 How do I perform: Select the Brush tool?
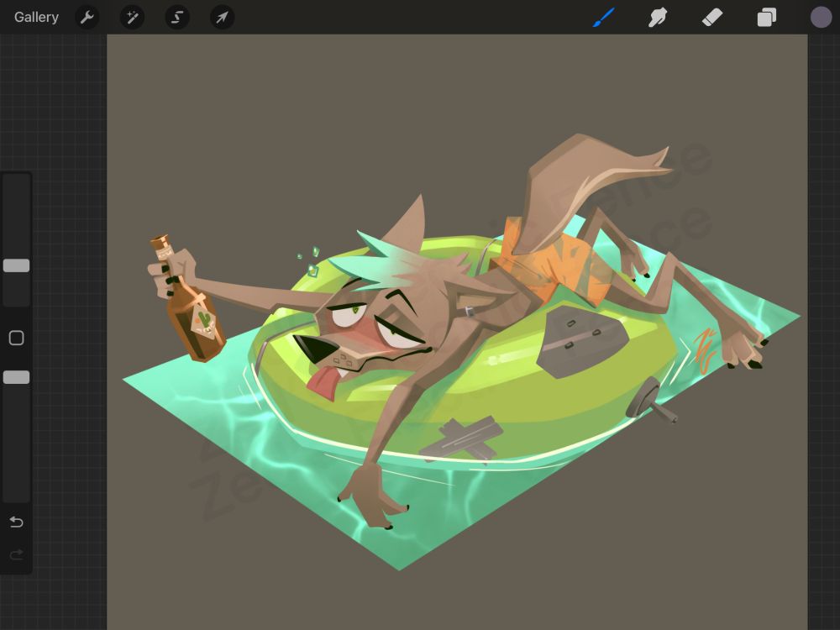[x=604, y=17]
